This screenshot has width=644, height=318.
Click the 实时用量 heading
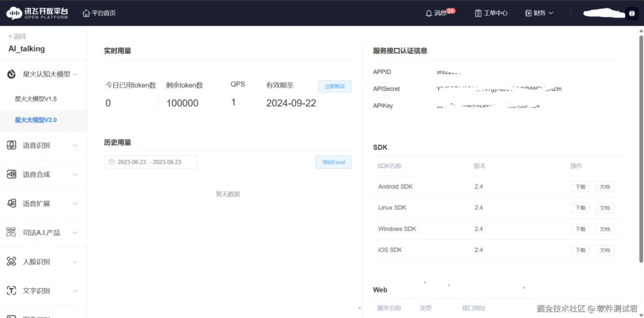(x=117, y=51)
